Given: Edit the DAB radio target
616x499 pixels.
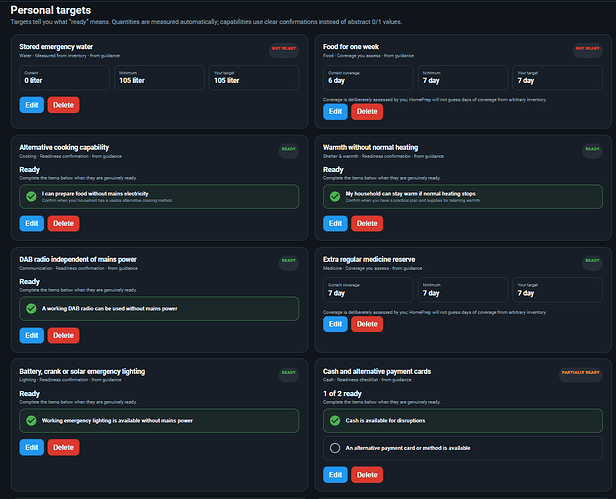Looking at the screenshot, I should click(32, 335).
